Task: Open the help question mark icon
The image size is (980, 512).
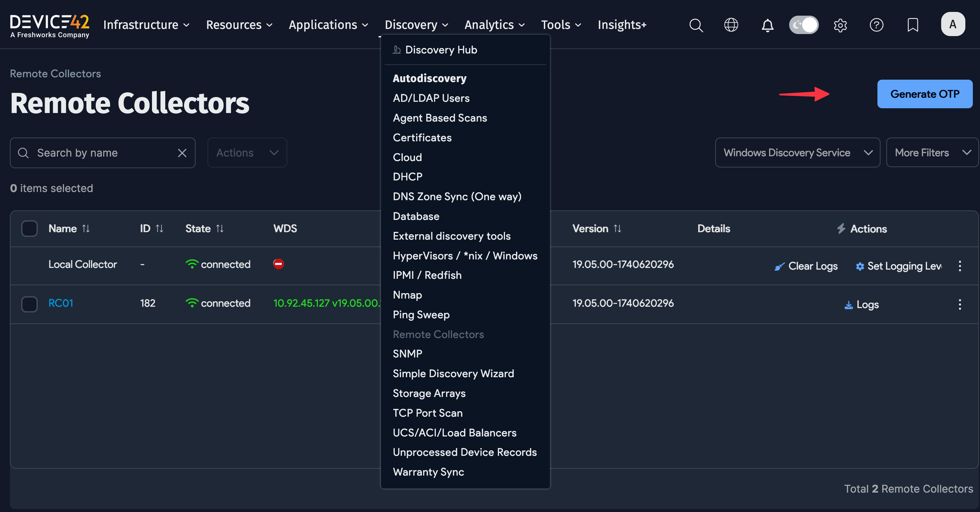Action: pos(877,25)
